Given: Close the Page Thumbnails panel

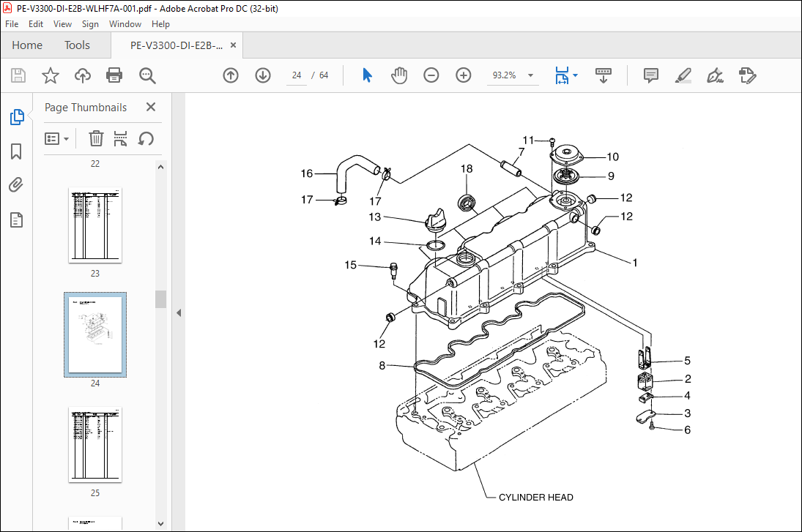Looking at the screenshot, I should pos(150,107).
